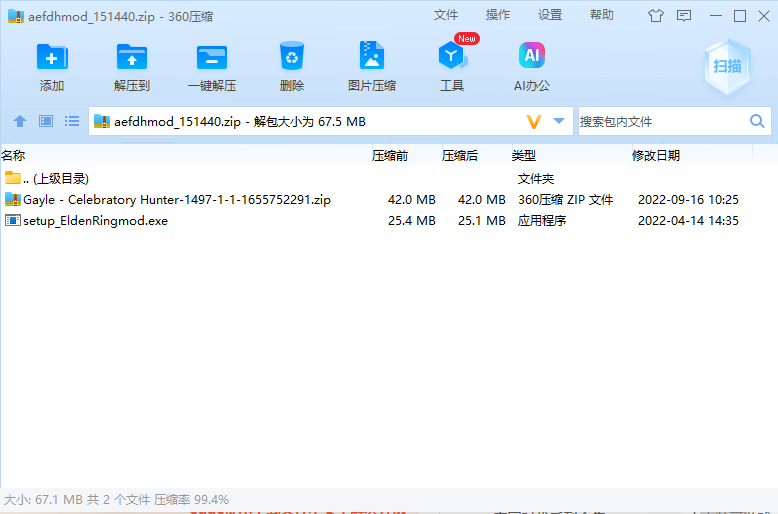Click the orange V icon in path bar
778x514 pixels.
[534, 122]
